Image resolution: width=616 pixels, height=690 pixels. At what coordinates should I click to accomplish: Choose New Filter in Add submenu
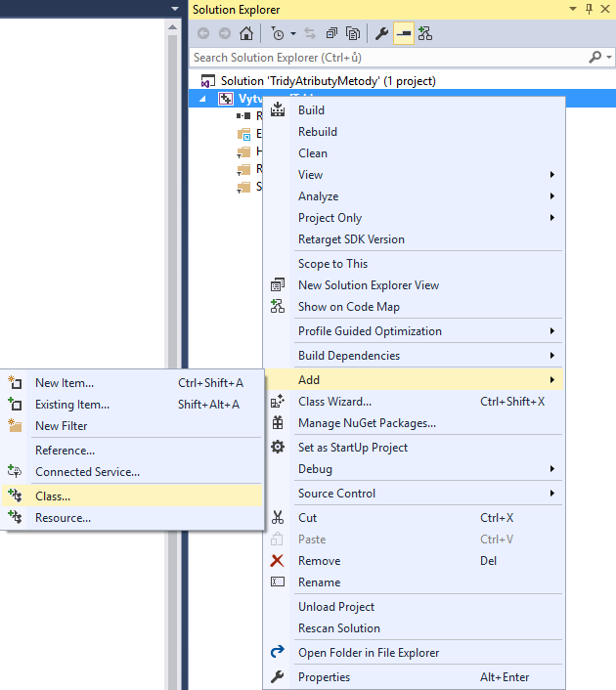click(x=132, y=426)
